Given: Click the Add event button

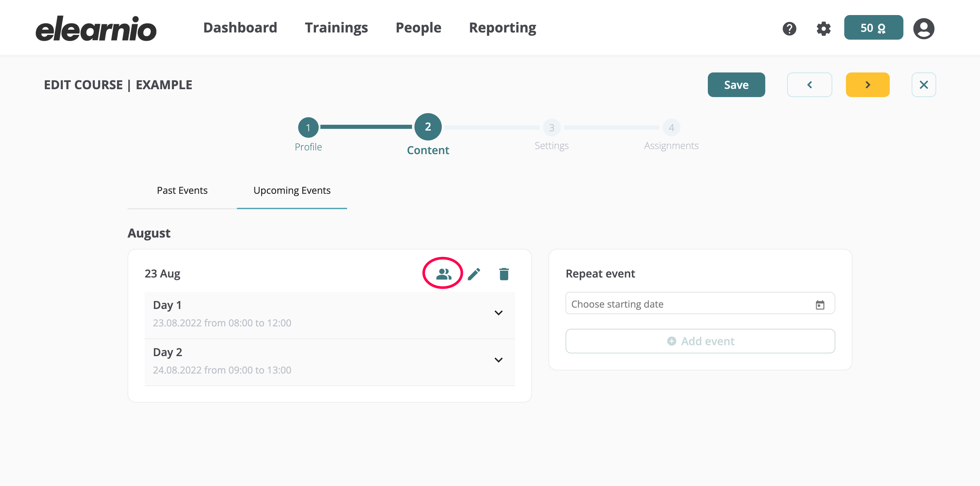Looking at the screenshot, I should pyautogui.click(x=700, y=341).
